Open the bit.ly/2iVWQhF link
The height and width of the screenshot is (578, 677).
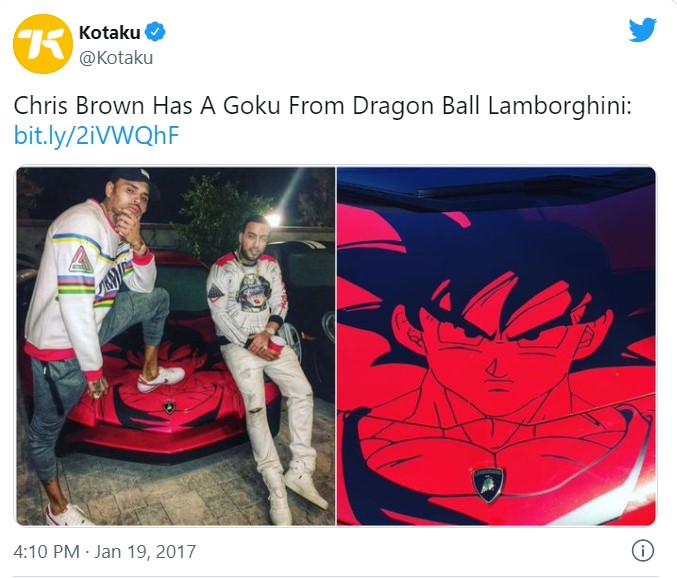96,135
